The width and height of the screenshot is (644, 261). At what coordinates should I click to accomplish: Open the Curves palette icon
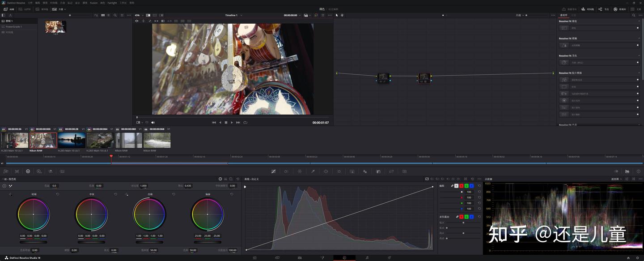tap(273, 171)
